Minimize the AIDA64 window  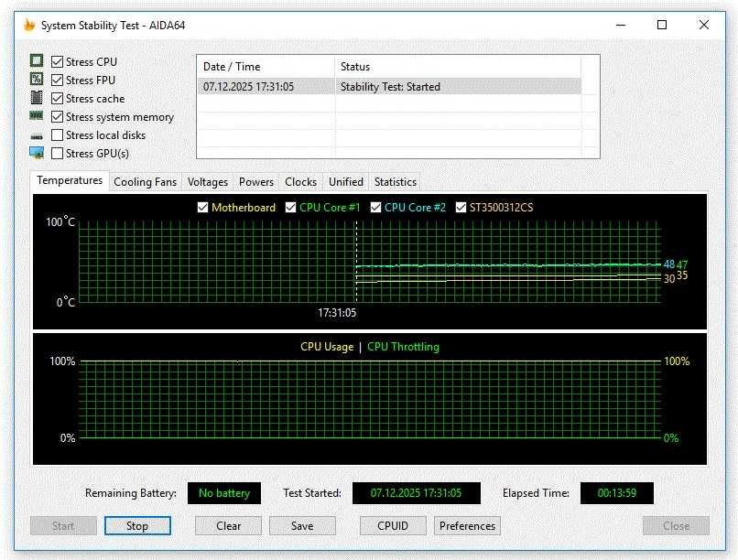coord(621,25)
